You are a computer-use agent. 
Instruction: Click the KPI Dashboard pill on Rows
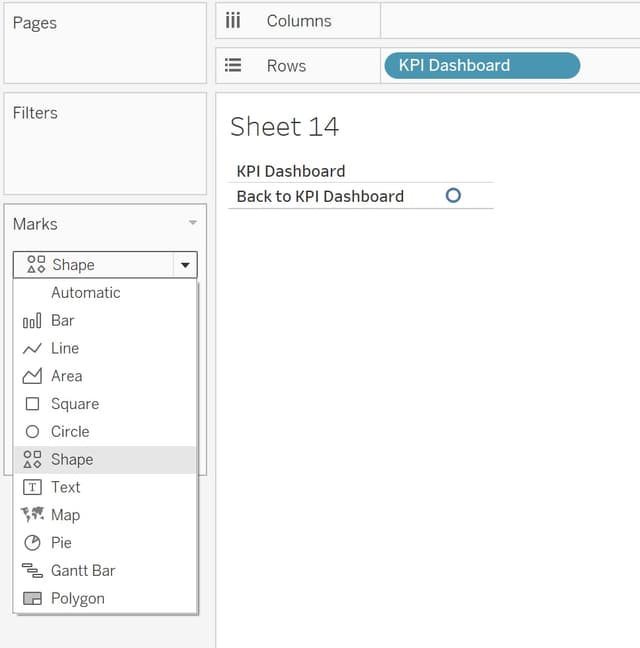pyautogui.click(x=482, y=65)
